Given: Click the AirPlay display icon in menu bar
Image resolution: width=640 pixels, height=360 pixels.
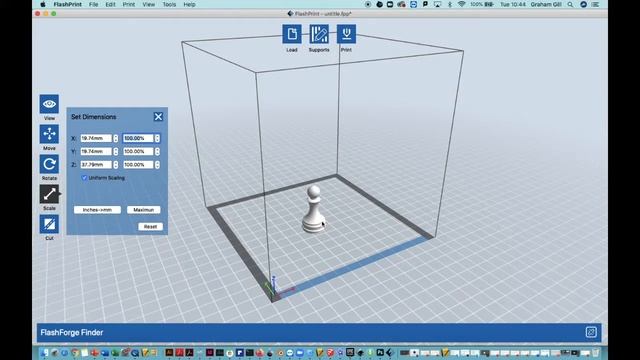Looking at the screenshot, I should pyautogui.click(x=438, y=4).
